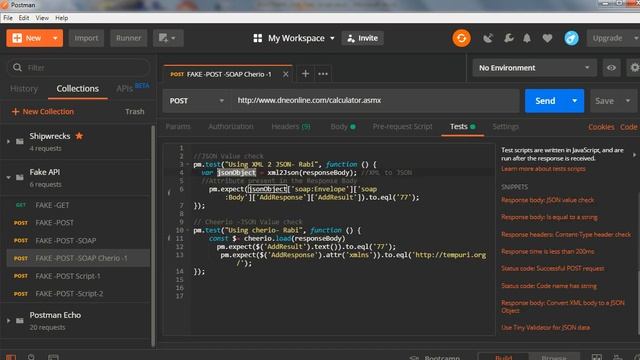Expand the Shipwrecks collection
This screenshot has width=640, height=360.
(8, 141)
